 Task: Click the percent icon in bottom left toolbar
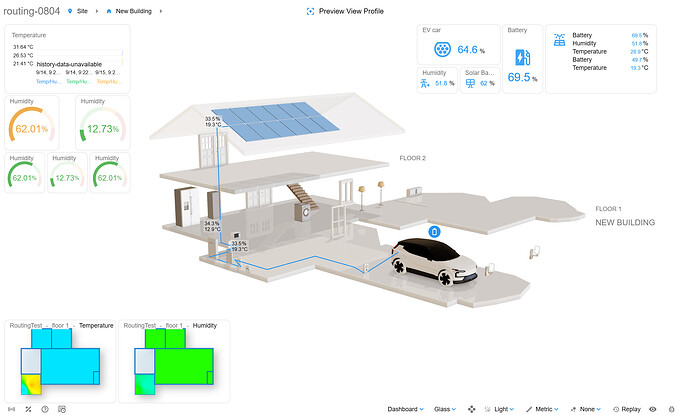tap(28, 409)
